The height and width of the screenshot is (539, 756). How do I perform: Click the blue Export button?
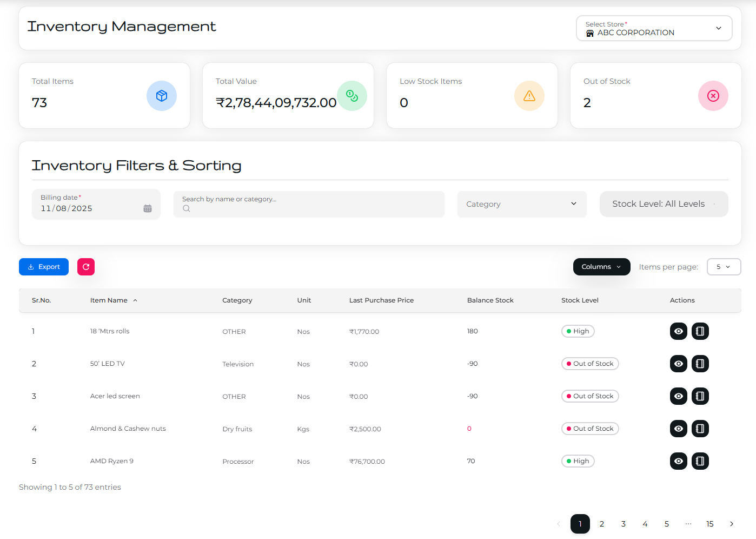pos(44,267)
